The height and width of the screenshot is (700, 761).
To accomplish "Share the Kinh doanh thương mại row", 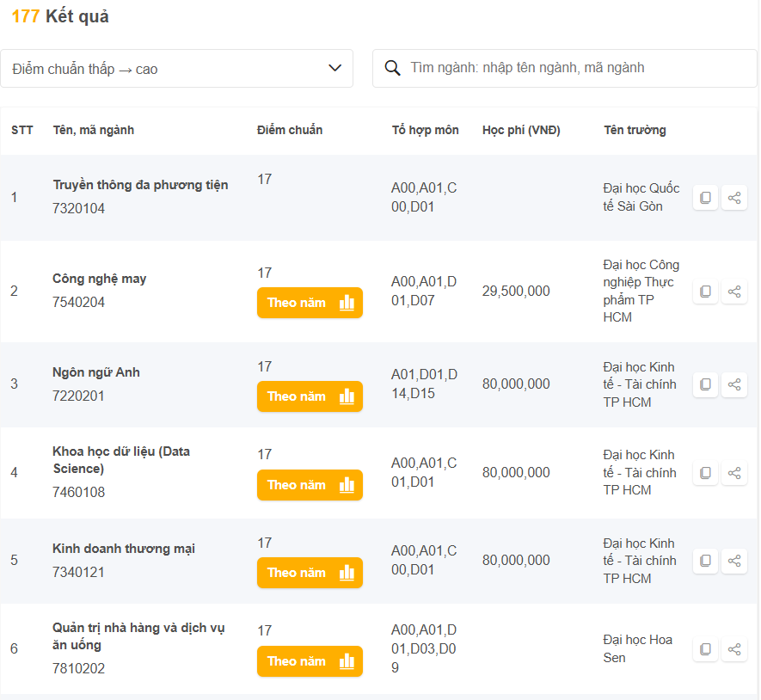I will (x=734, y=561).
